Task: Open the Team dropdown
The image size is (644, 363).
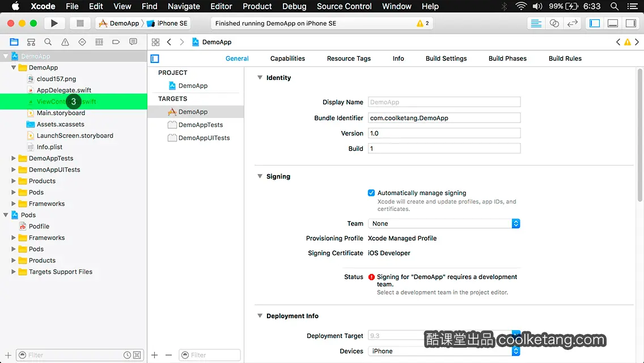Action: tap(444, 223)
